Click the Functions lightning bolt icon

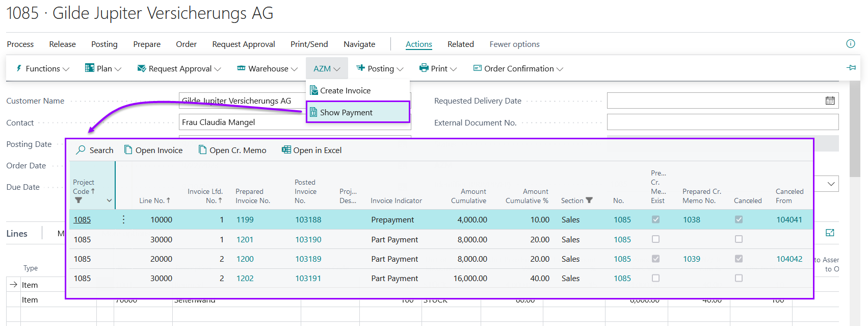click(x=19, y=68)
